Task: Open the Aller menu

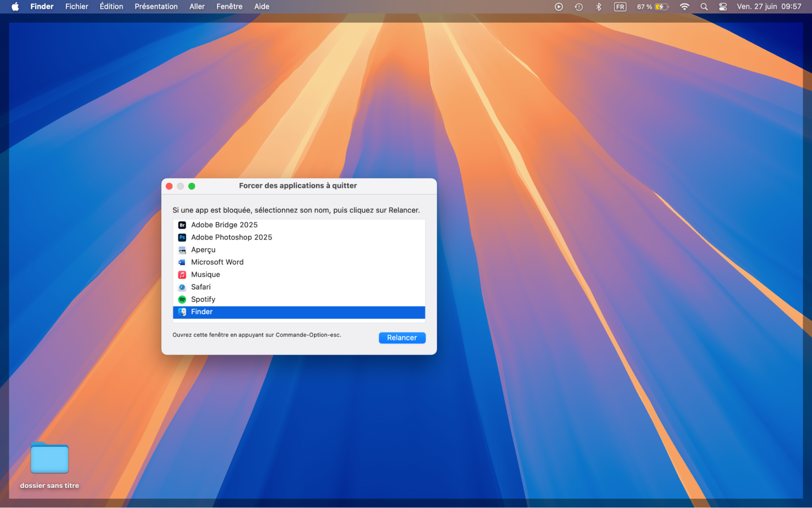Action: pos(197,7)
